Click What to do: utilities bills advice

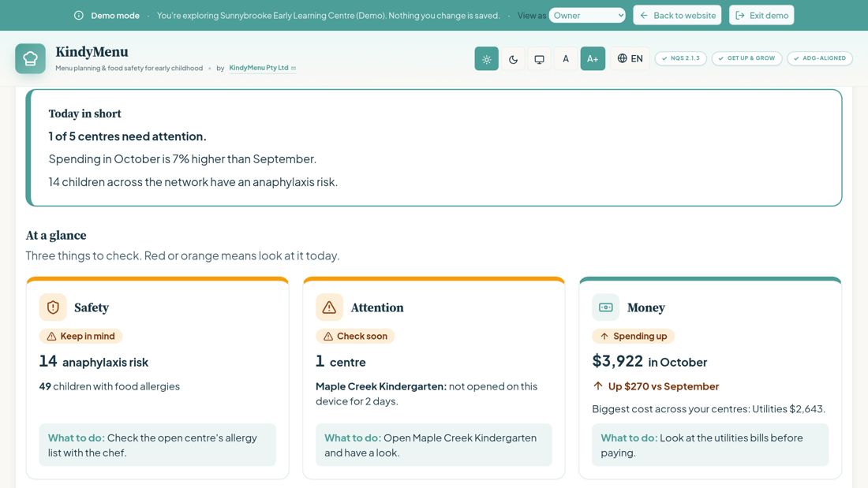coord(710,445)
